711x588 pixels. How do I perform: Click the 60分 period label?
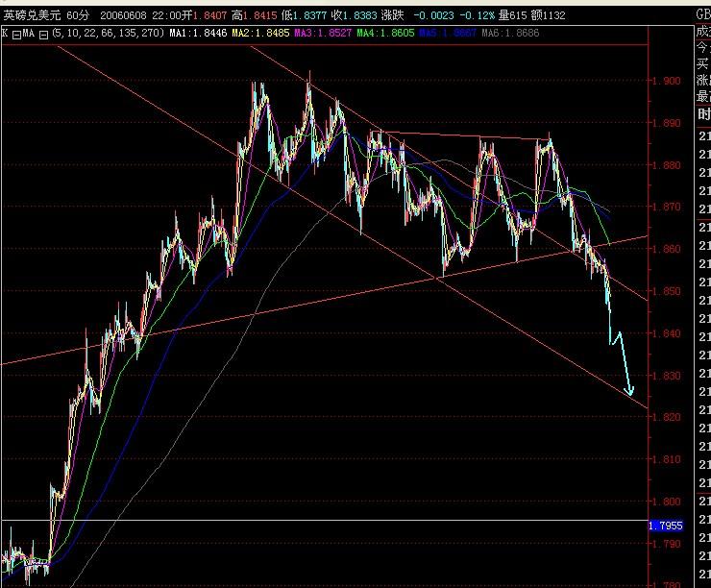[x=78, y=16]
